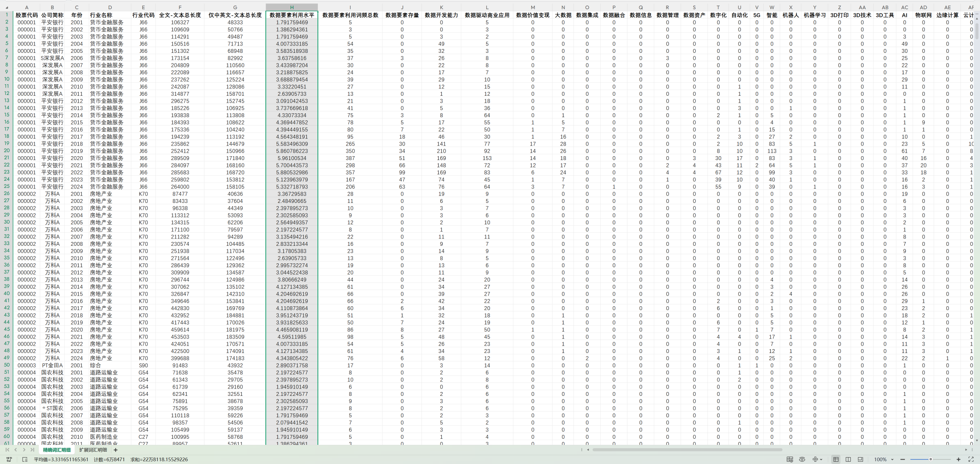Click the zoom in plus icon
Viewport: 980px width, 464px height.
tap(959, 459)
